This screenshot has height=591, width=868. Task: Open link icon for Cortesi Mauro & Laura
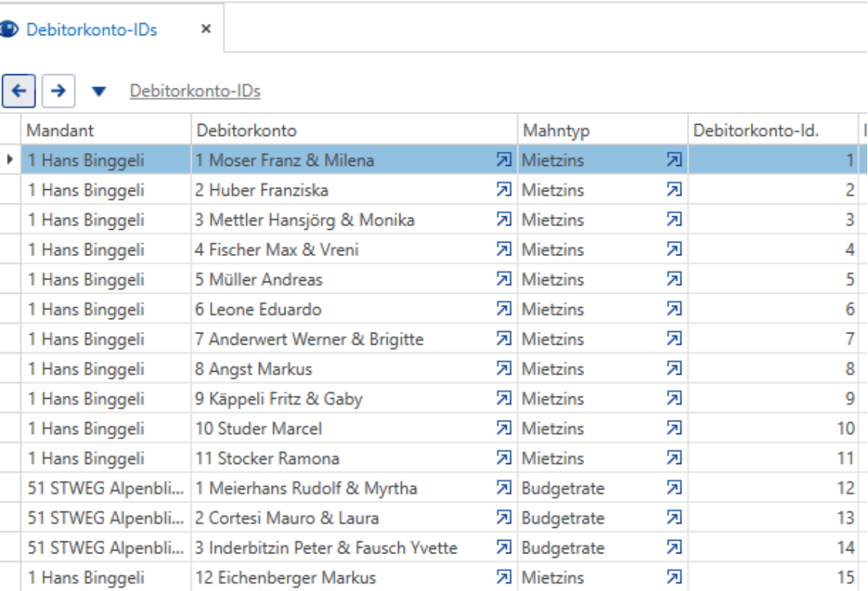click(x=503, y=518)
